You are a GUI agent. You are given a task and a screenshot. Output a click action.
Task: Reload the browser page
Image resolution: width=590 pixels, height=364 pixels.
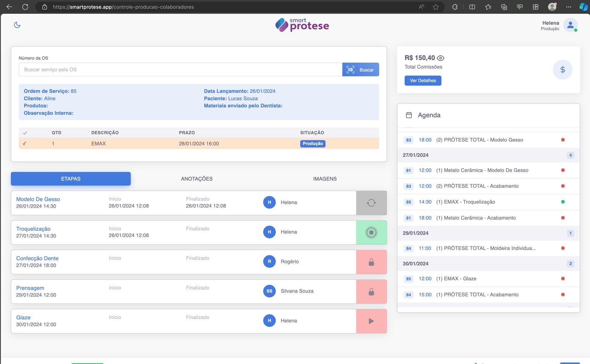pos(25,7)
